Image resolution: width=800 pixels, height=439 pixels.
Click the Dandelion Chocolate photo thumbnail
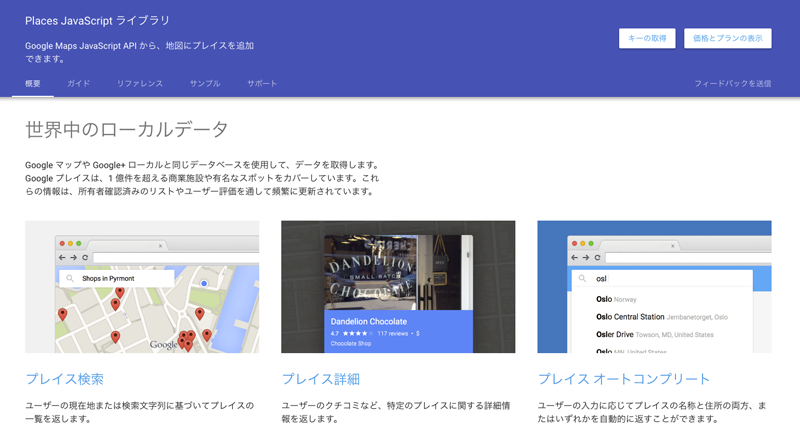click(x=398, y=287)
